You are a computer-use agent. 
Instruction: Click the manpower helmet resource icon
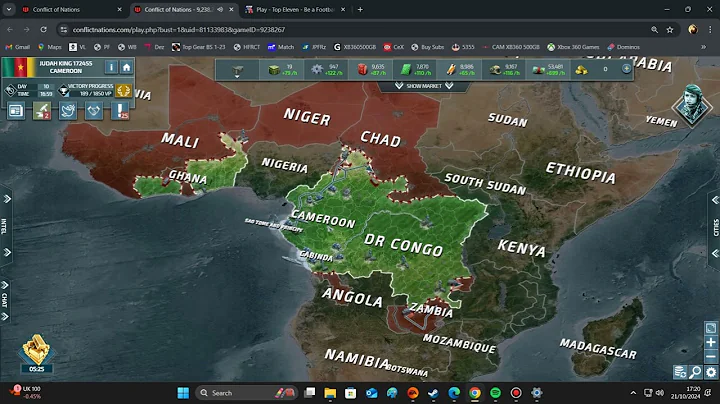point(495,70)
